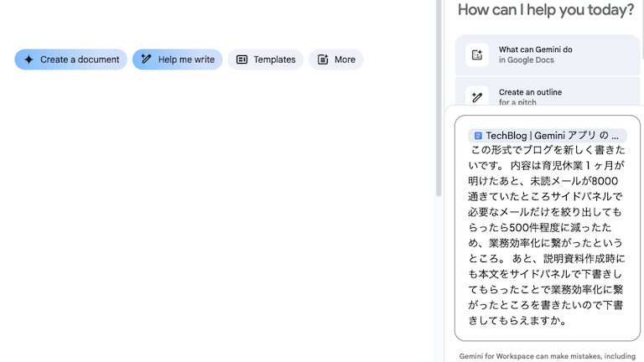644x362 pixels.
Task: Click the pencil sparkle icon on Help me write
Action: 146,59
